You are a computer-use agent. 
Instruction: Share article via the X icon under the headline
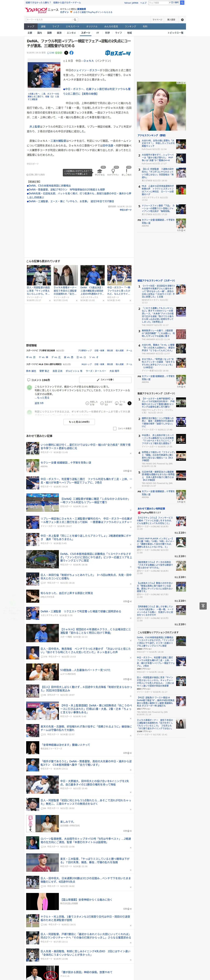coord(66,53)
